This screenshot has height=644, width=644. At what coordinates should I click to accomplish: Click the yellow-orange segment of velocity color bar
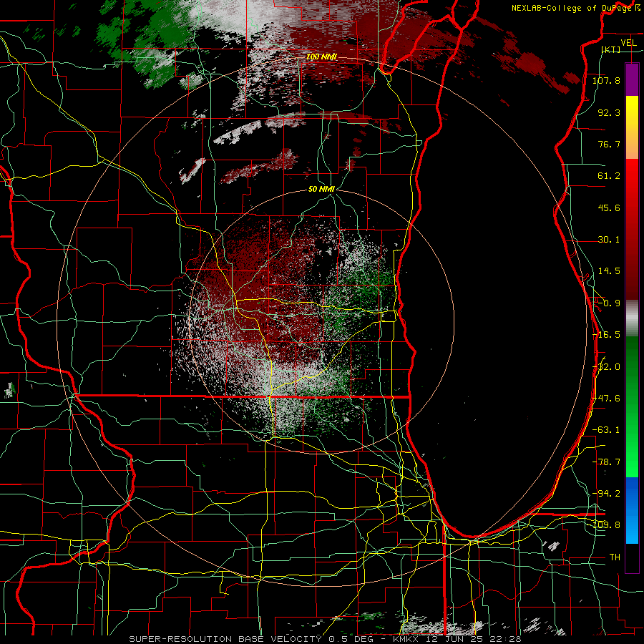[x=632, y=127]
